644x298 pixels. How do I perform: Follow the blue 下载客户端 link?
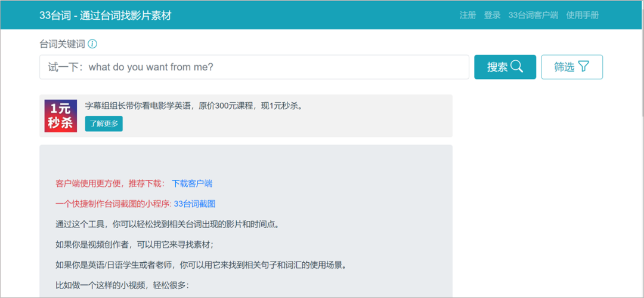(192, 183)
